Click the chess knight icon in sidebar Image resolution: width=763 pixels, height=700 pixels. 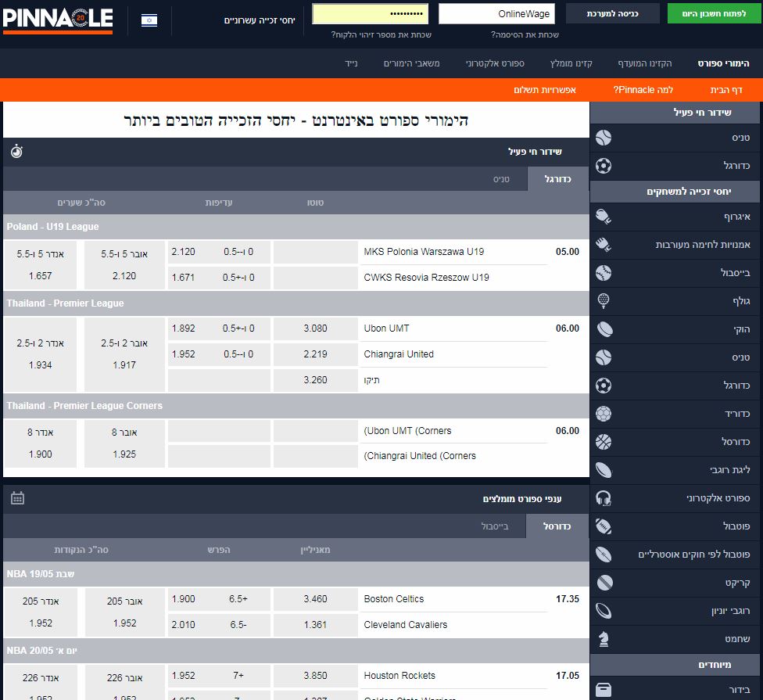point(603,639)
